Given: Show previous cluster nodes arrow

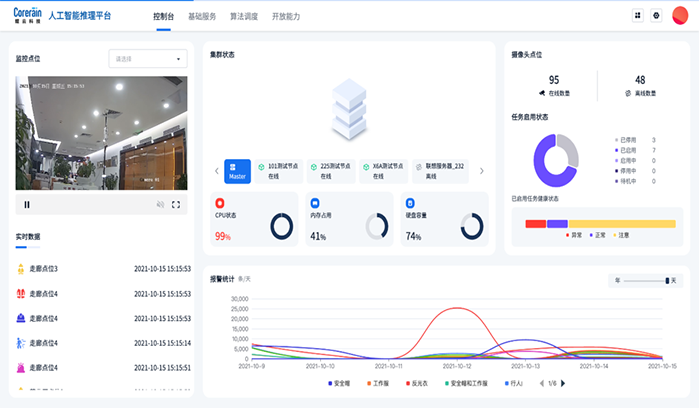Looking at the screenshot, I should [x=217, y=171].
